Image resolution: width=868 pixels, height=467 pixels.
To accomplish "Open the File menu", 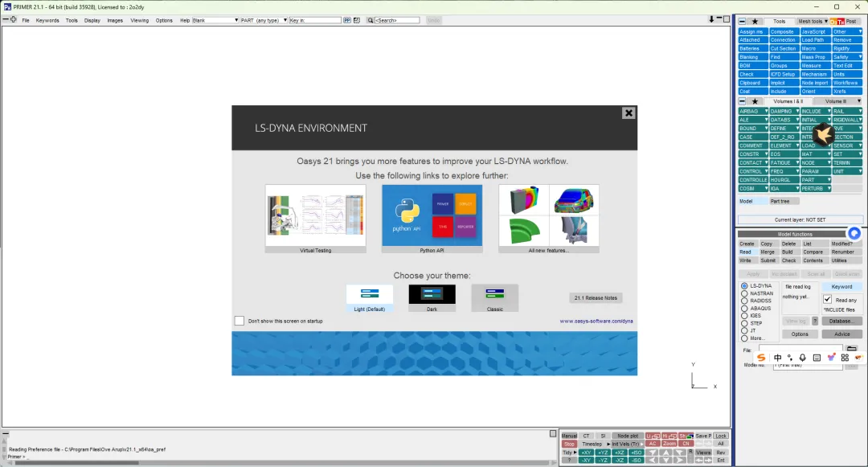I will pos(26,20).
